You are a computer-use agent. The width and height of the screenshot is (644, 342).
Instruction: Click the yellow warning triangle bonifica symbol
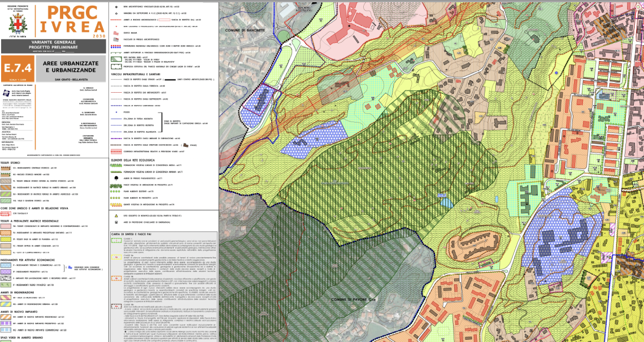click(116, 216)
